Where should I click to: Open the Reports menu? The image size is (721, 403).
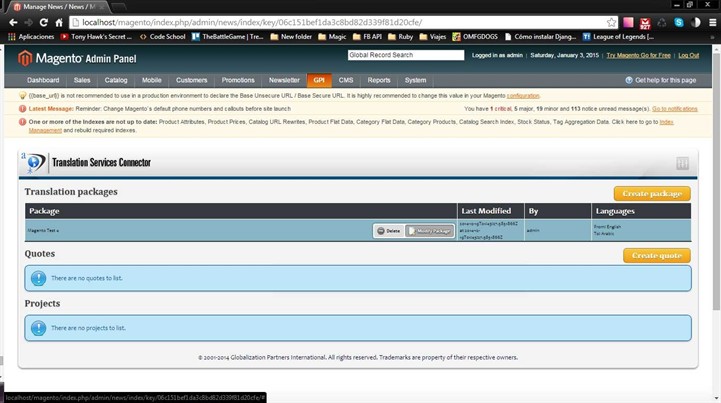(379, 80)
